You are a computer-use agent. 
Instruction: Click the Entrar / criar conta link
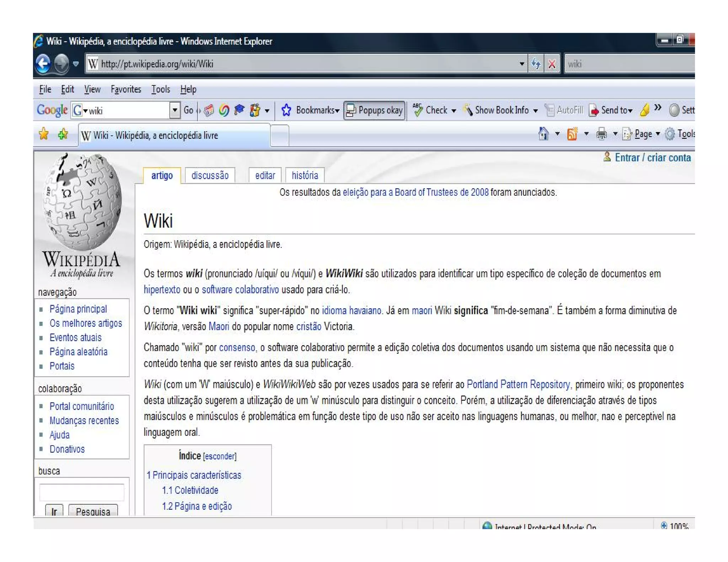652,158
